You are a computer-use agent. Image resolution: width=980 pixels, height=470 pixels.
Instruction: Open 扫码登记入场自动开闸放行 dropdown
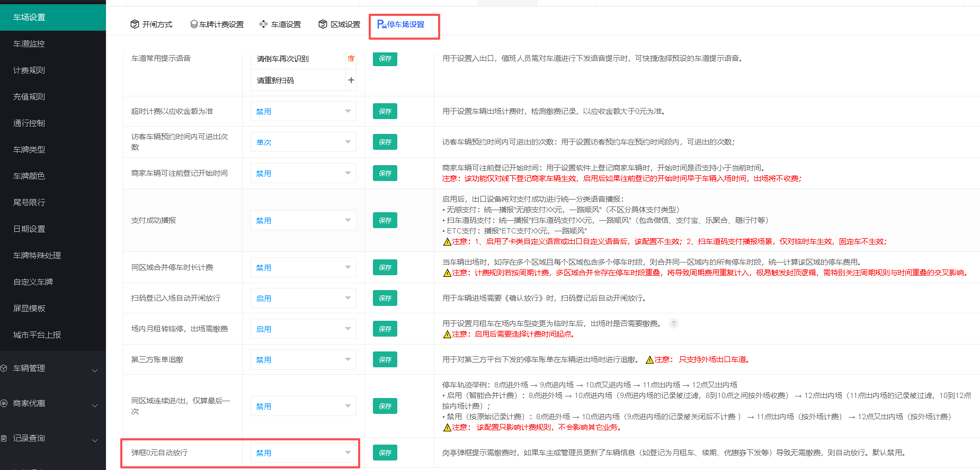point(304,298)
